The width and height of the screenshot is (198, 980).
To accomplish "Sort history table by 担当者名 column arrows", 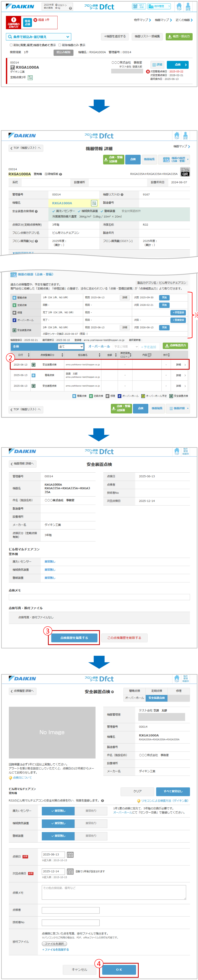I will pos(99,355).
